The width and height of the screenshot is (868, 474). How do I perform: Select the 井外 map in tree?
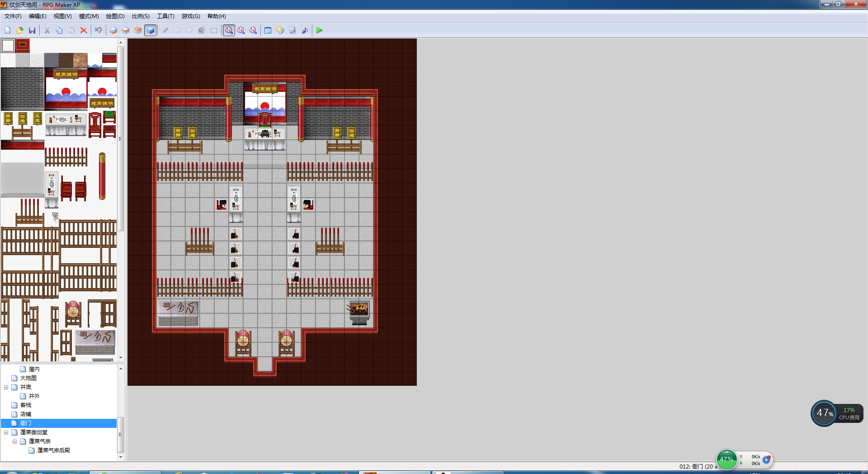coord(34,396)
